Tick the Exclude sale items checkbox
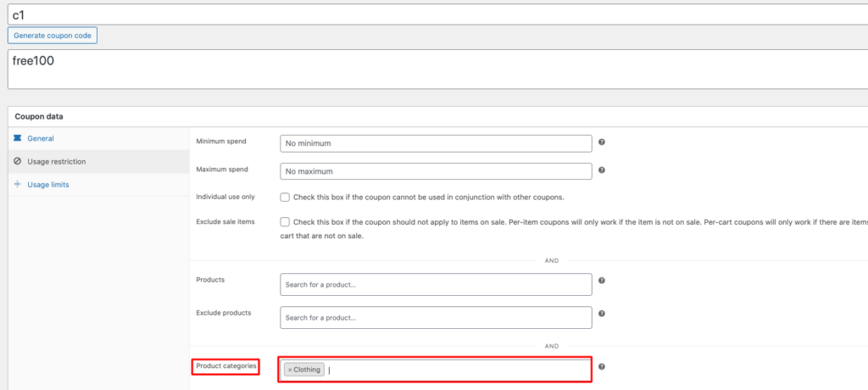 [x=286, y=222]
